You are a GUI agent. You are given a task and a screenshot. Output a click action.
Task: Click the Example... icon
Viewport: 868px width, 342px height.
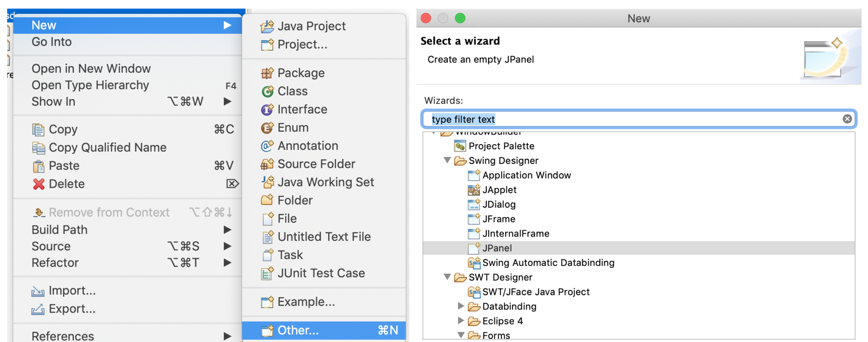click(x=267, y=302)
